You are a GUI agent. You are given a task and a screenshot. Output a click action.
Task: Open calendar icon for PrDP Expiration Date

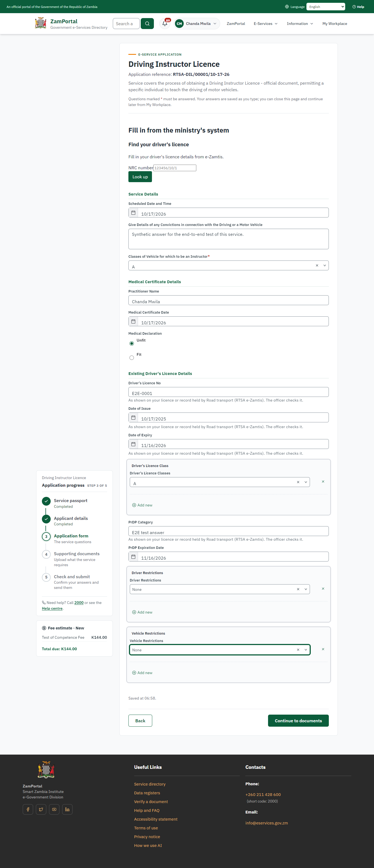point(133,557)
